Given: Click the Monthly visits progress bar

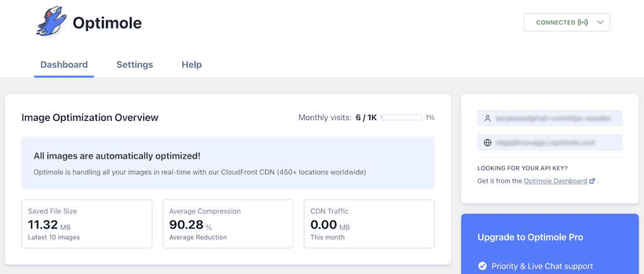Looking at the screenshot, I should (402, 118).
